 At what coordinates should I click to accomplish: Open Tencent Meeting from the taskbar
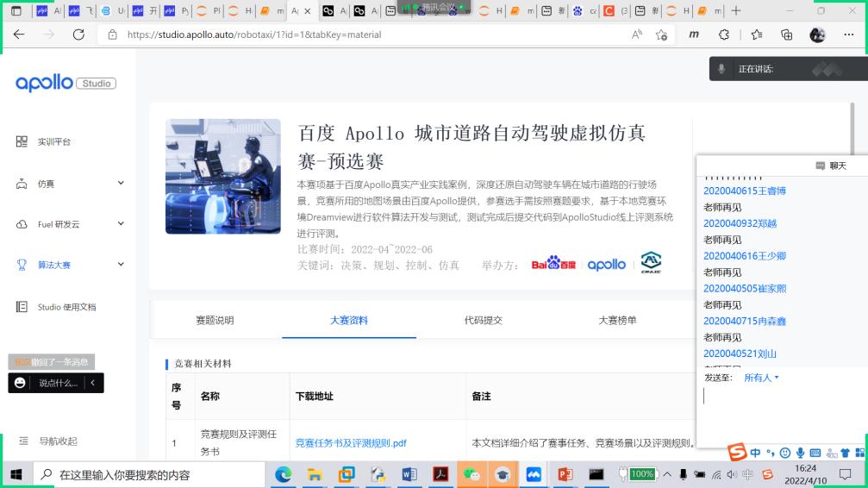534,475
